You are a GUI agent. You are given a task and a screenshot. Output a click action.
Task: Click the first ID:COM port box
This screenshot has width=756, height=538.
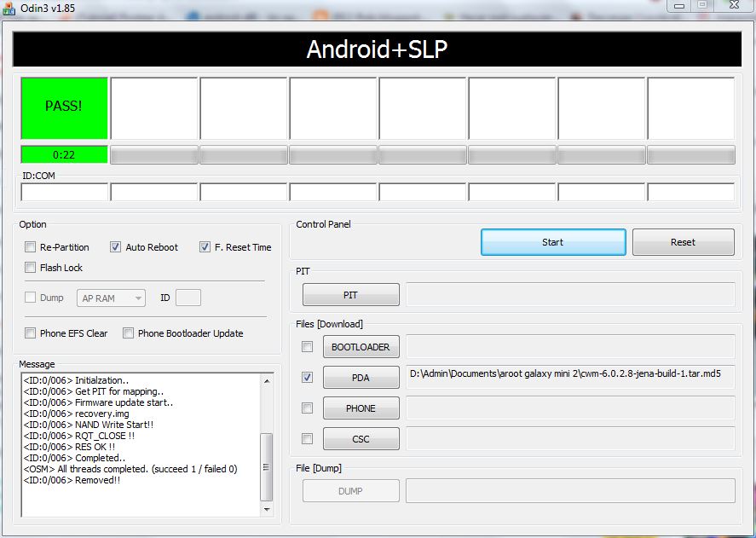tap(64, 192)
